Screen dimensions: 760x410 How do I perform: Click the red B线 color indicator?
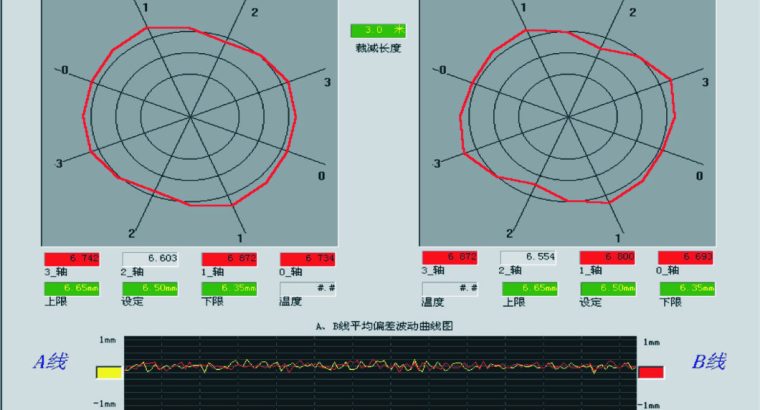(x=651, y=372)
